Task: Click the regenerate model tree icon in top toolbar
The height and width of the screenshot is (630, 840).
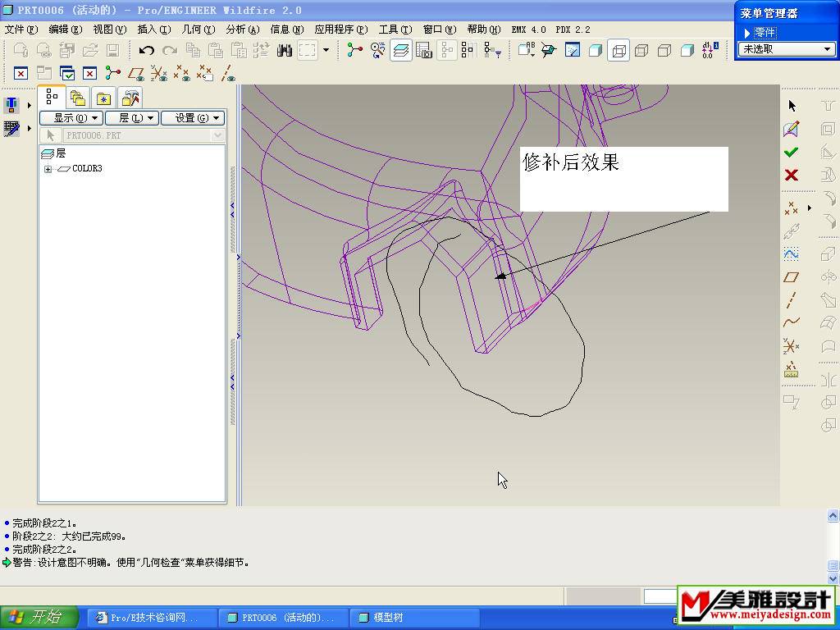Action: click(x=354, y=51)
